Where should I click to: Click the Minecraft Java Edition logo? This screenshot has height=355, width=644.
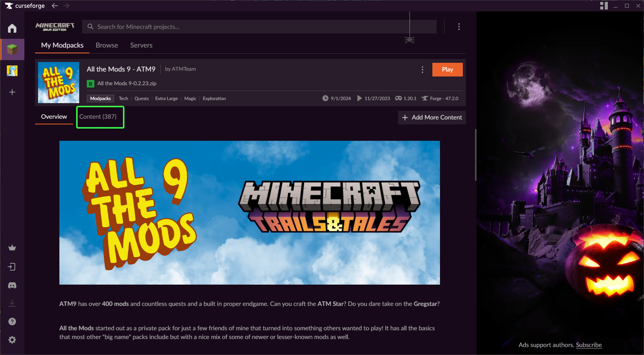[x=55, y=27]
